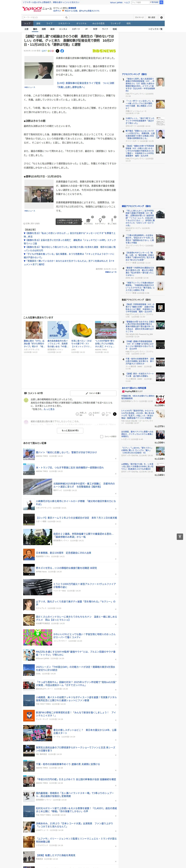
Task: Select the 国際 category
Action: 44,29
